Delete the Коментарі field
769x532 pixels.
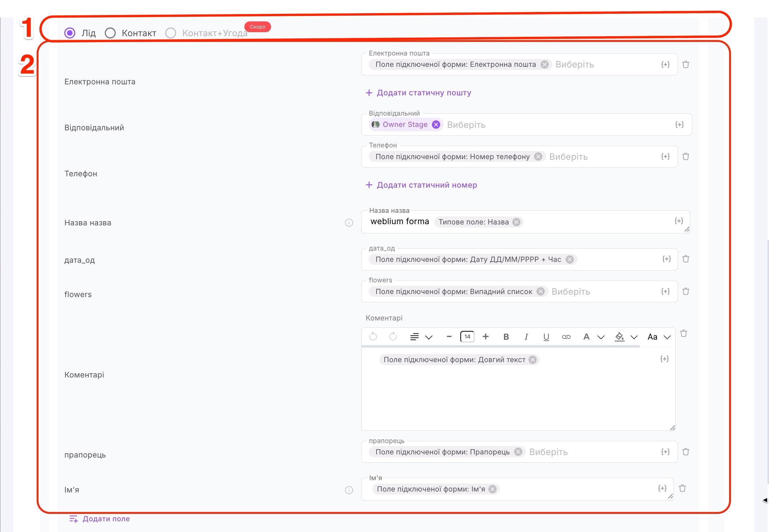(683, 333)
